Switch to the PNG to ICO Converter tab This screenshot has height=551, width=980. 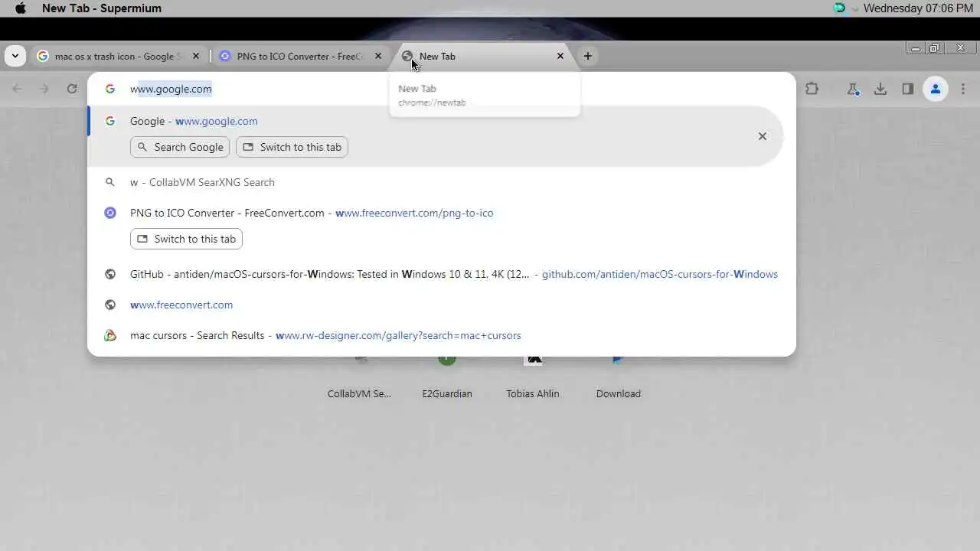coord(299,56)
